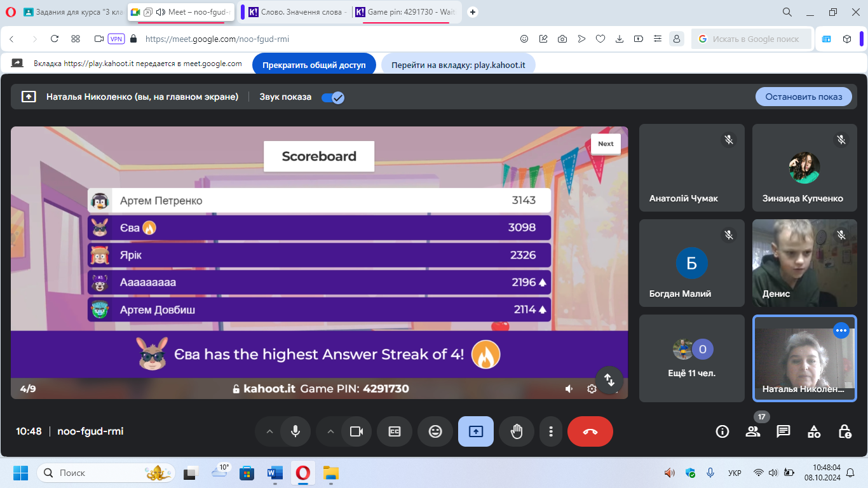The height and width of the screenshot is (488, 868).
Task: Click the Артем Петренко scoreboard row
Action: pos(319,200)
